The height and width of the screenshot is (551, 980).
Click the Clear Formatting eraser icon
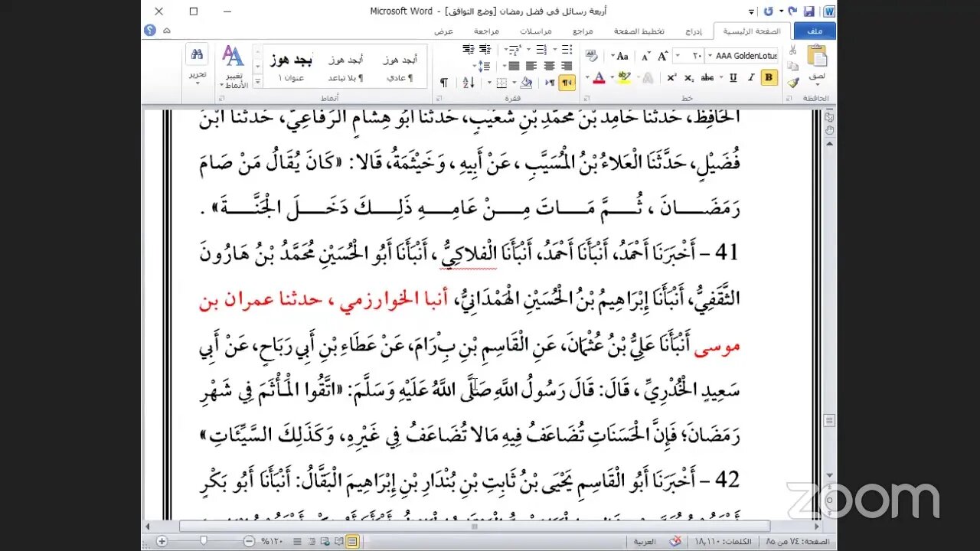[592, 56]
